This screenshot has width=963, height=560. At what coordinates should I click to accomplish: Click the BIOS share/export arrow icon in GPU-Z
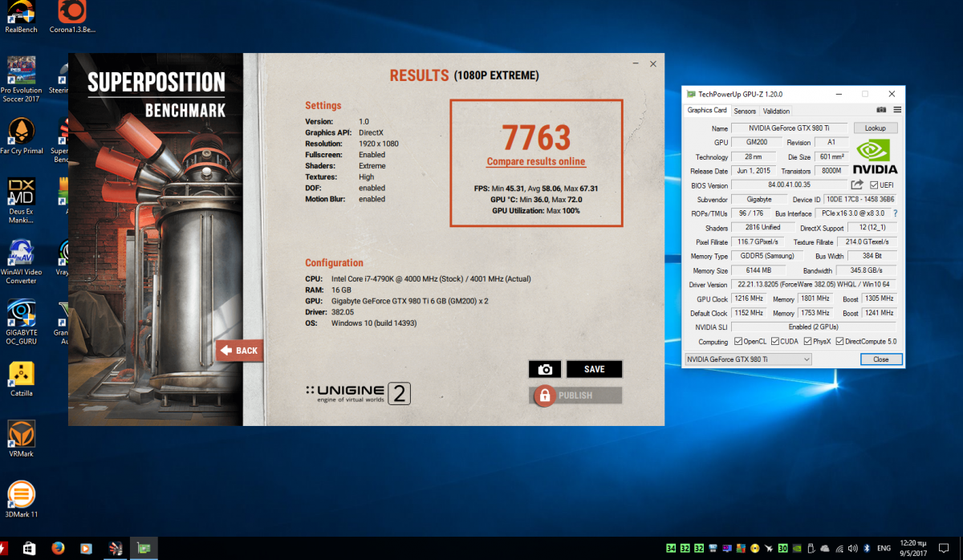pos(857,185)
